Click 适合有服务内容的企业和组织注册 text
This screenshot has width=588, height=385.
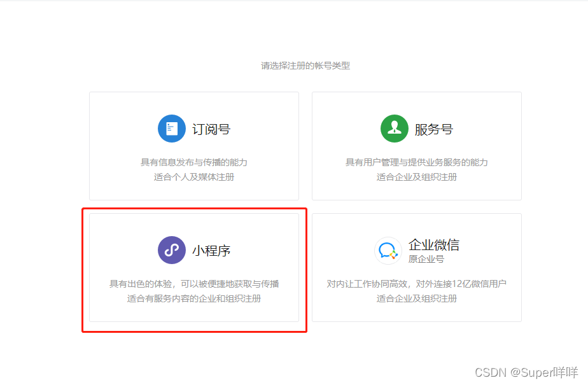point(194,298)
